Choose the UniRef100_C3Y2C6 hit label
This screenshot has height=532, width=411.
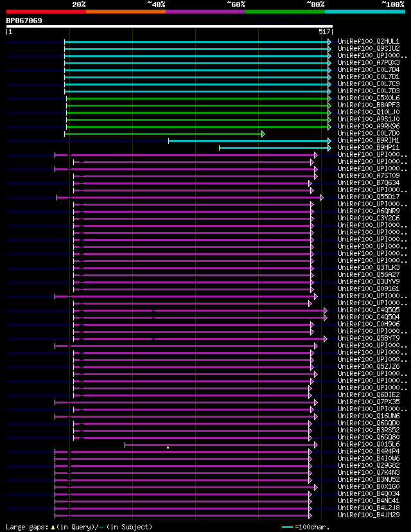click(x=369, y=218)
